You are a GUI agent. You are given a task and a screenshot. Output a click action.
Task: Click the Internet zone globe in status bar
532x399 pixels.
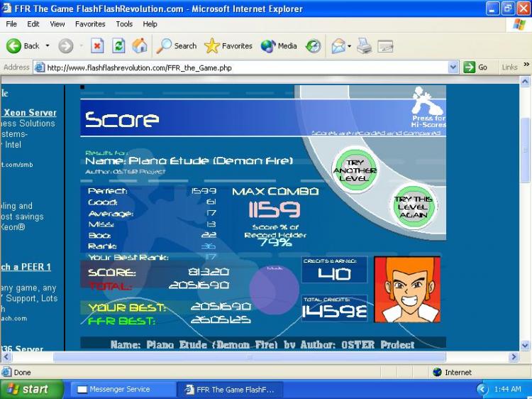438,372
